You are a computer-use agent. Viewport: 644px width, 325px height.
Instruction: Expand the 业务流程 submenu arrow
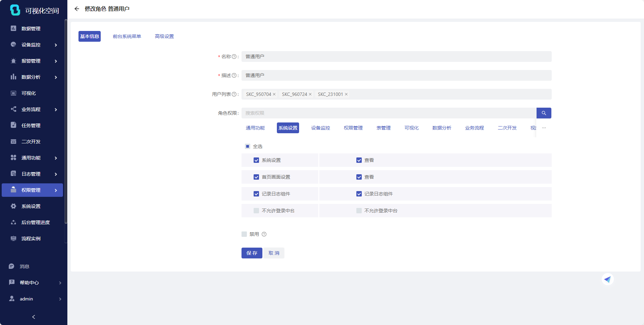coord(56,109)
